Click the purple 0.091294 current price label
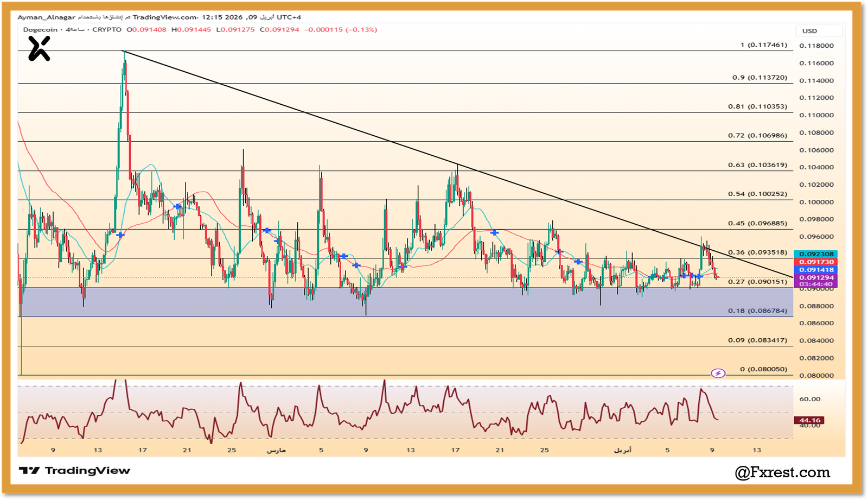Screen dimensions: 868x500 816,277
